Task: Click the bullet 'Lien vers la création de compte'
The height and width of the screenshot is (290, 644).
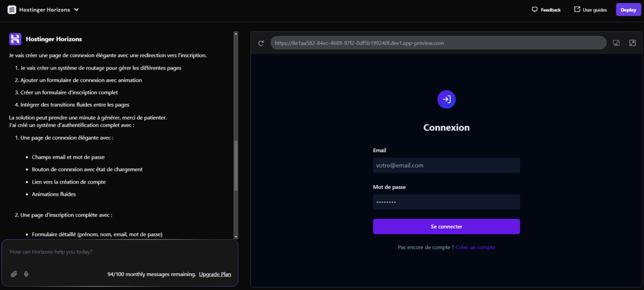Action: coord(69,182)
